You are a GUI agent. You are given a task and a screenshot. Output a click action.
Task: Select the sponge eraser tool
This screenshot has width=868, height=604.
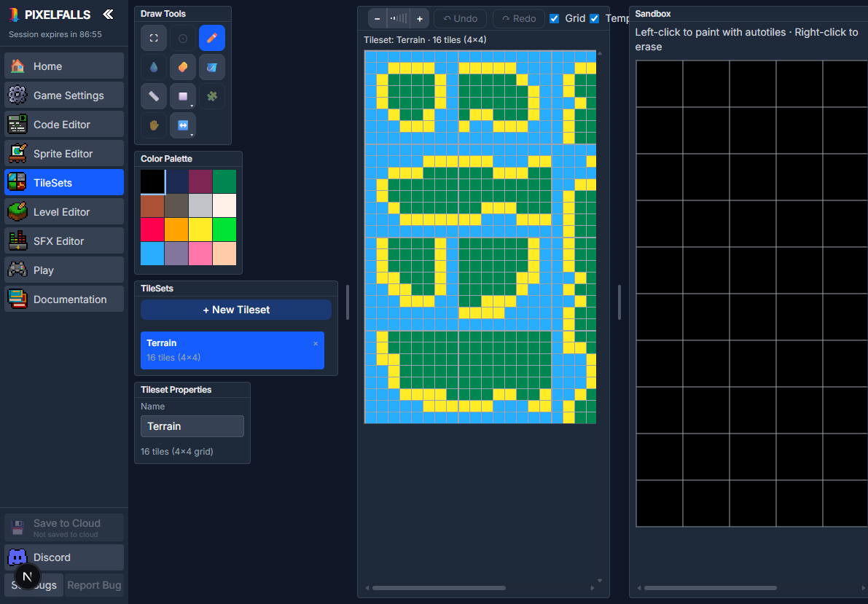(x=183, y=67)
